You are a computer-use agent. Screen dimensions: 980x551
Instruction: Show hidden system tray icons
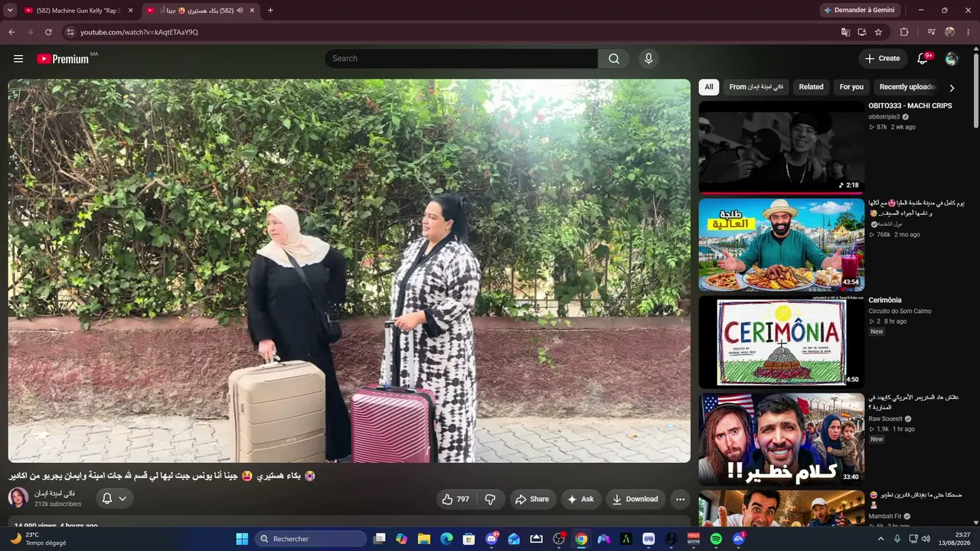(x=880, y=539)
